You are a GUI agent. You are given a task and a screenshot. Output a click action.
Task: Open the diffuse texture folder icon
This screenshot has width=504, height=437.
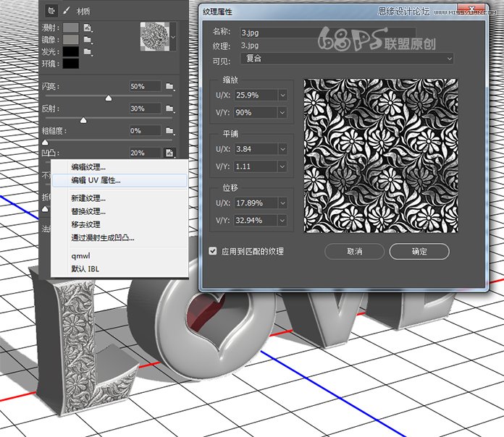(x=88, y=28)
